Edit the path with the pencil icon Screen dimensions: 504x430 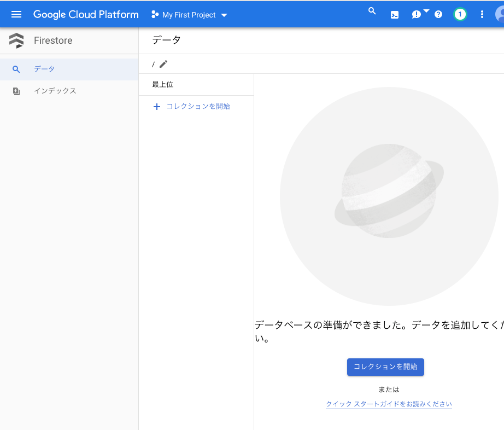click(163, 64)
